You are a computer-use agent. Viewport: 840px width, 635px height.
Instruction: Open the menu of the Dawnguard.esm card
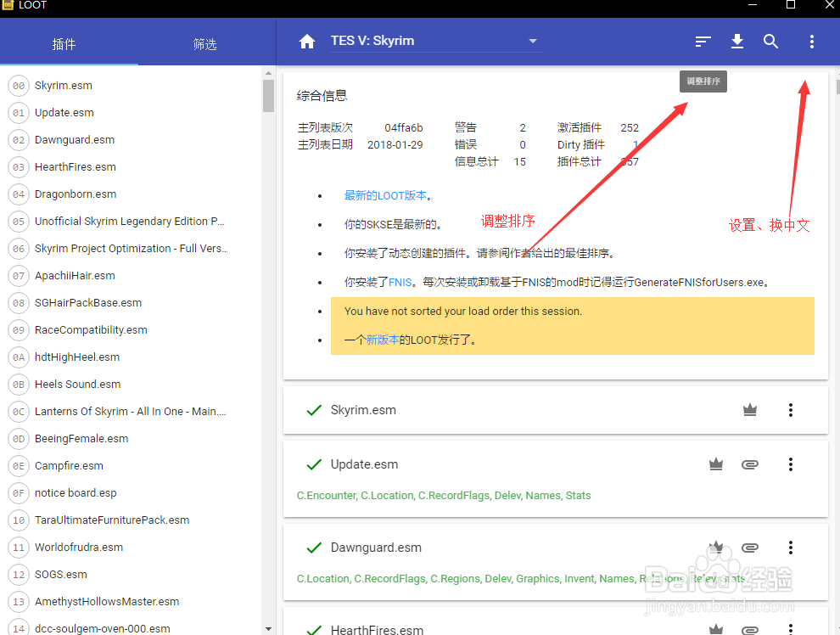pyautogui.click(x=790, y=547)
